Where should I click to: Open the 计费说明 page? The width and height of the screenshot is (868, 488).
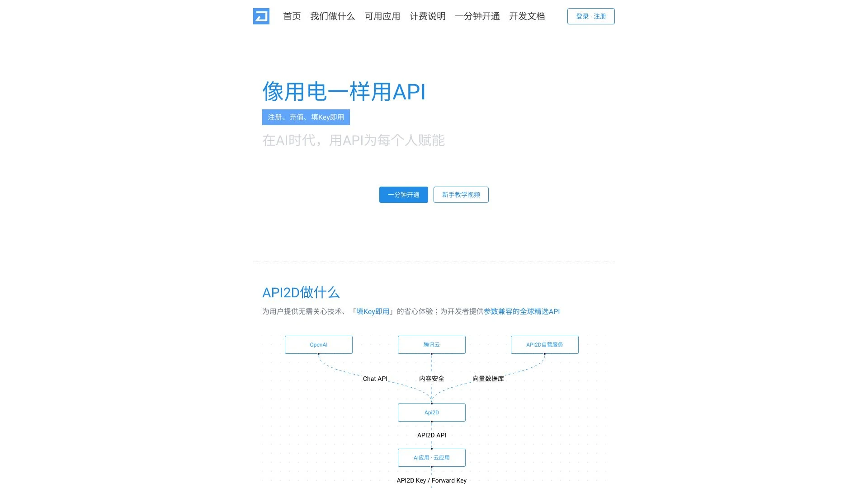pos(428,16)
